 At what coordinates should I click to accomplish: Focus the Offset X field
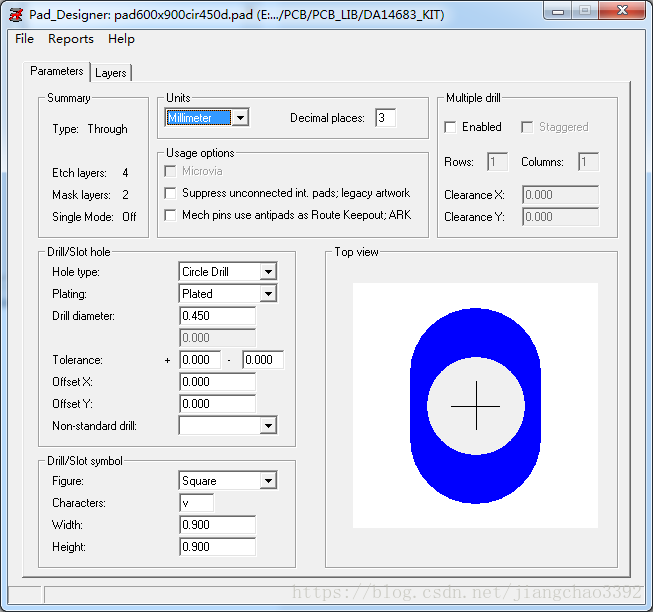click(x=217, y=382)
